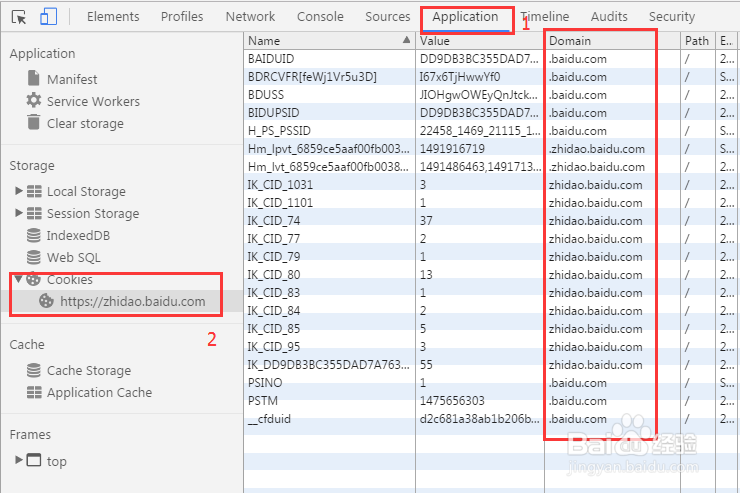Select the IK_CID_1101 cookie name
This screenshot has height=493, width=740.
point(280,202)
